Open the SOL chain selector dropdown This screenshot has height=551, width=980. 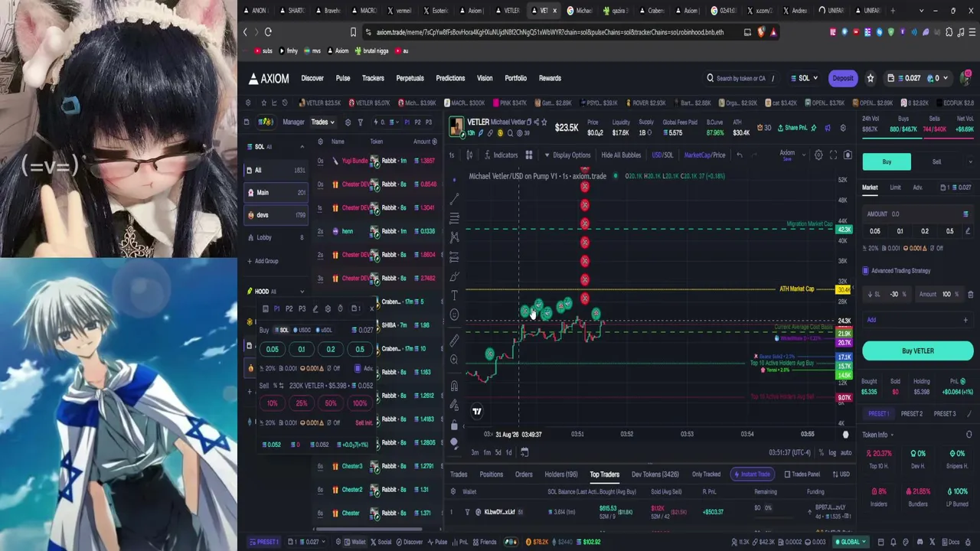point(804,78)
